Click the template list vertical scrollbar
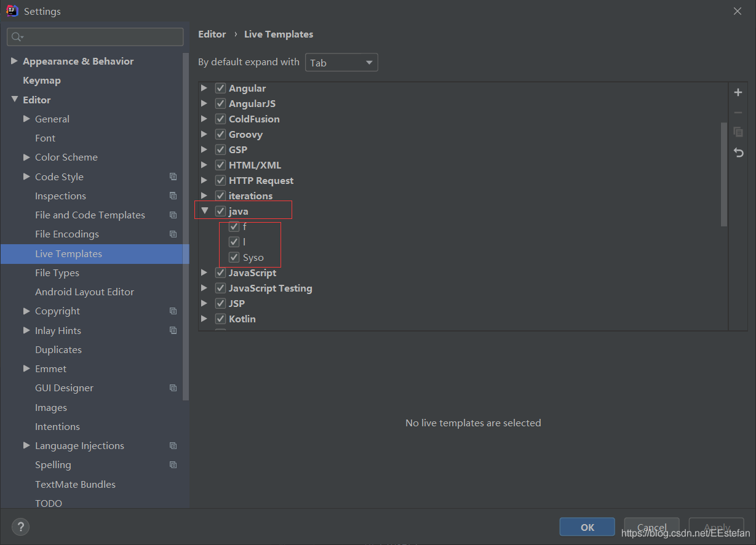 click(724, 174)
